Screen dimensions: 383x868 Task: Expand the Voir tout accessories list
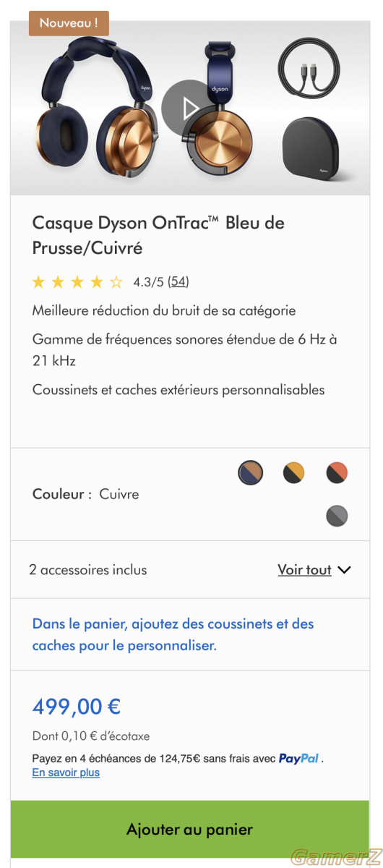(304, 570)
